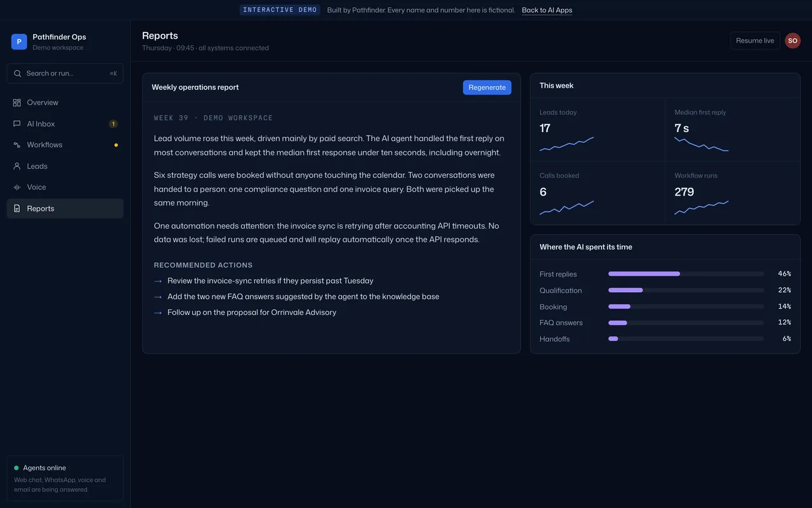Click the Calls booked sparkline chart
The height and width of the screenshot is (508, 812).
[566, 208]
